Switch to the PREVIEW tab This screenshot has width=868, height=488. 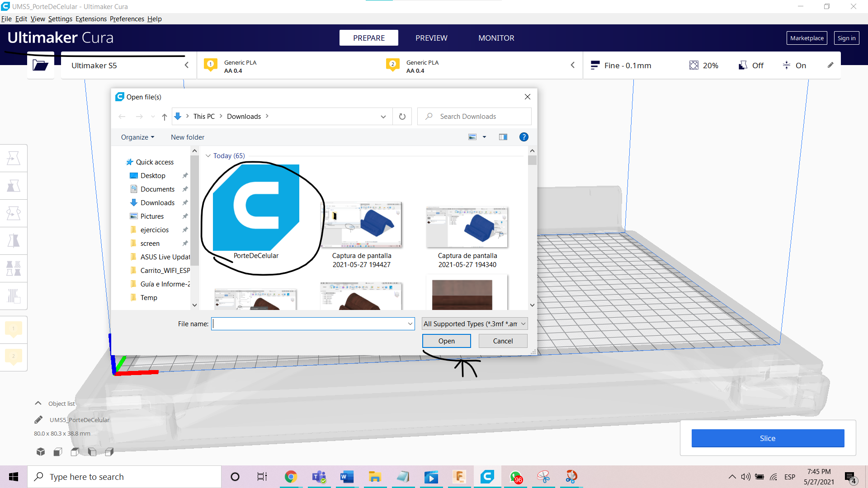[x=431, y=38]
